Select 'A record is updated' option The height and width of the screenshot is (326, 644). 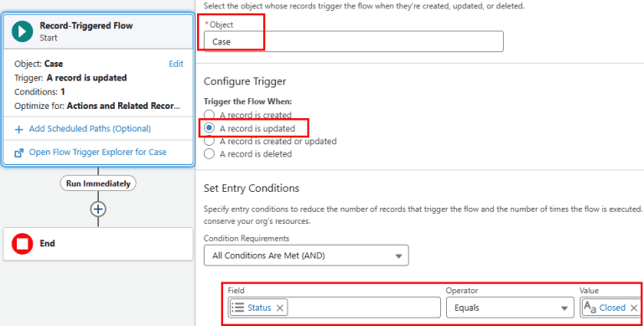[209, 128]
